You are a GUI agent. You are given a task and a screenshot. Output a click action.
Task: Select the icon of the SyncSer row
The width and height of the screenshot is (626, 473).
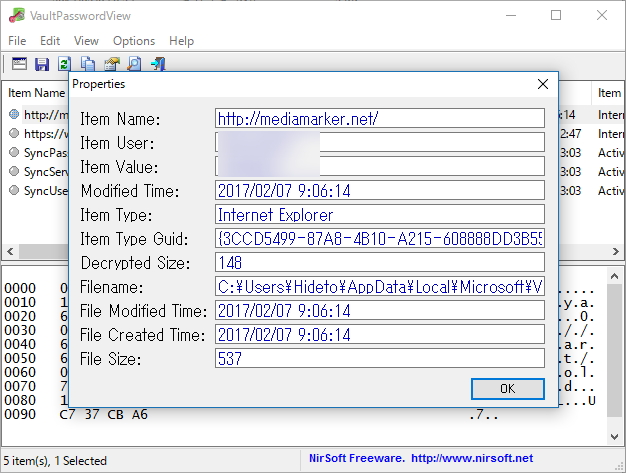[x=14, y=171]
